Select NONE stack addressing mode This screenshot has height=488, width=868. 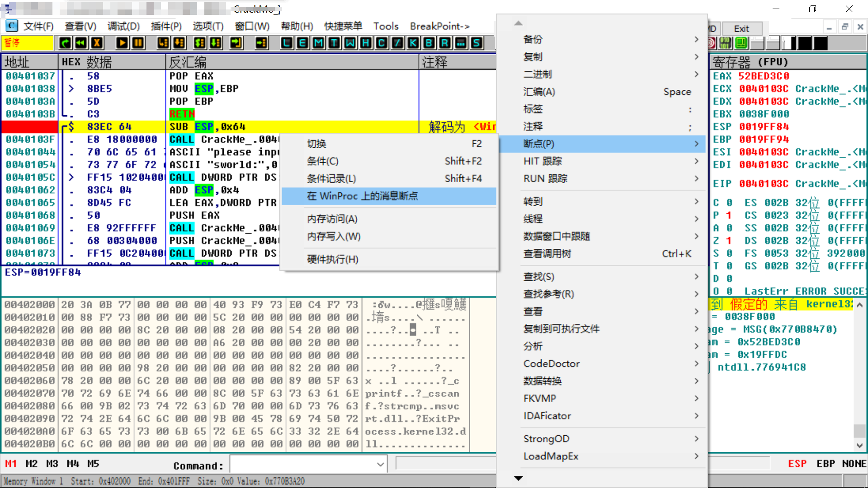[x=854, y=464]
